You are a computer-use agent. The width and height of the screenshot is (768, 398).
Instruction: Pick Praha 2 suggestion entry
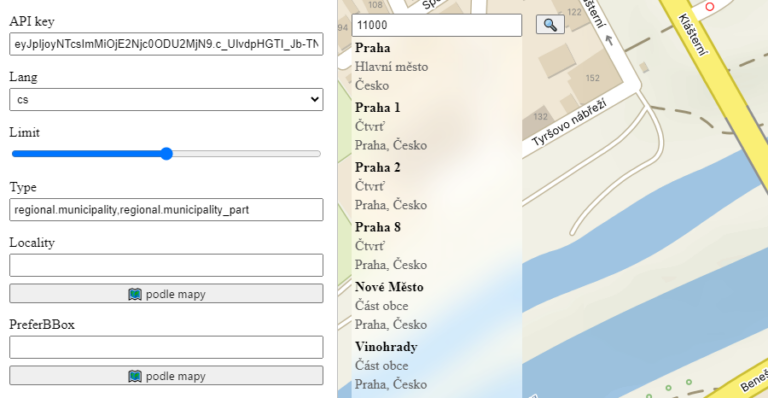click(x=437, y=186)
